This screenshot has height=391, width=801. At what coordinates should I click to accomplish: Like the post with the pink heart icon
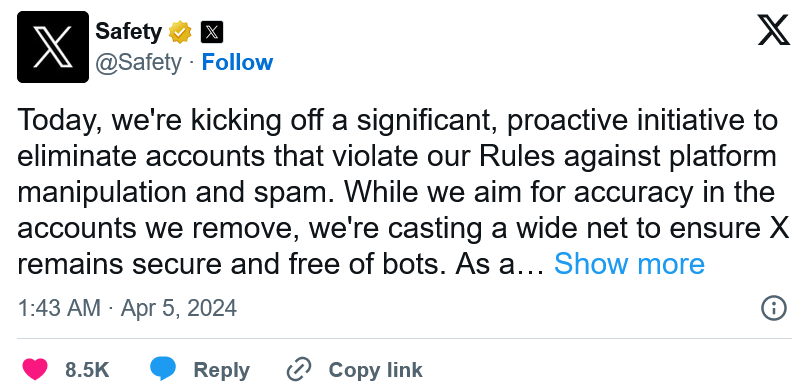[35, 370]
